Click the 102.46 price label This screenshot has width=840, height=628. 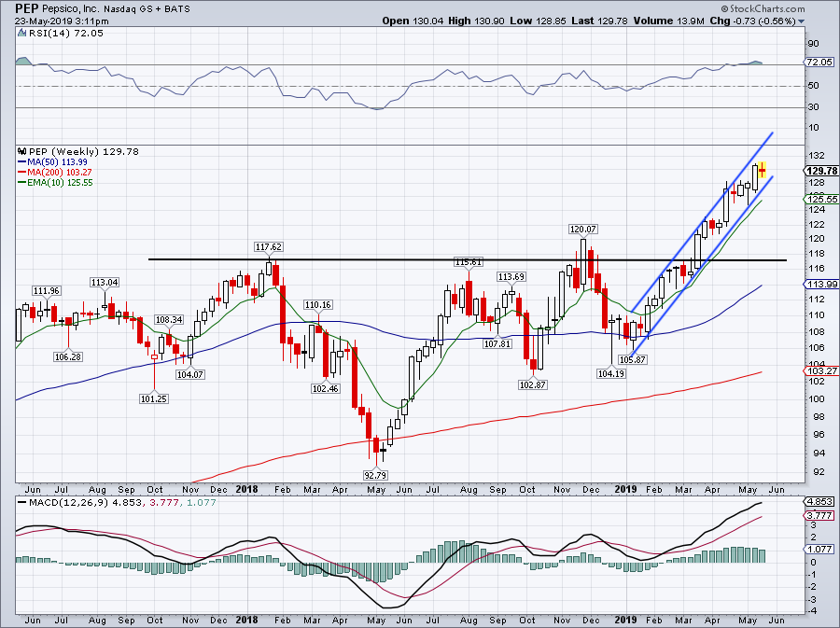coord(325,388)
